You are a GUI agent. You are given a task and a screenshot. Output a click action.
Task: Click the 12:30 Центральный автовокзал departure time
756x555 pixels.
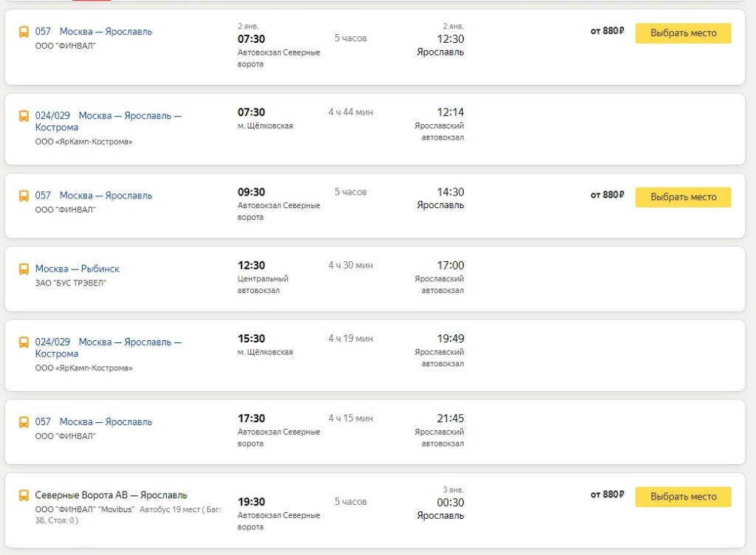point(251,266)
